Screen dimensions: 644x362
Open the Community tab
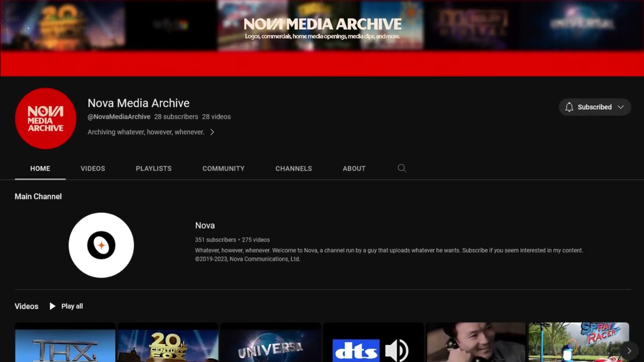[223, 168]
